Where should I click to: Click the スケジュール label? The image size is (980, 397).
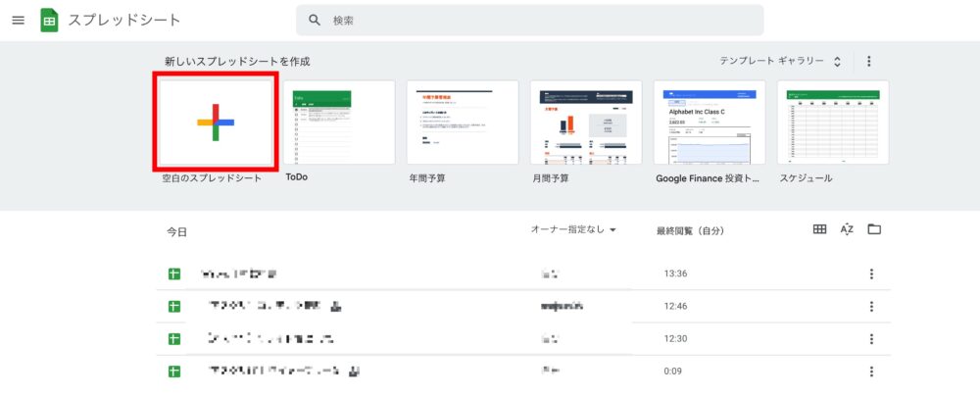[x=807, y=178]
